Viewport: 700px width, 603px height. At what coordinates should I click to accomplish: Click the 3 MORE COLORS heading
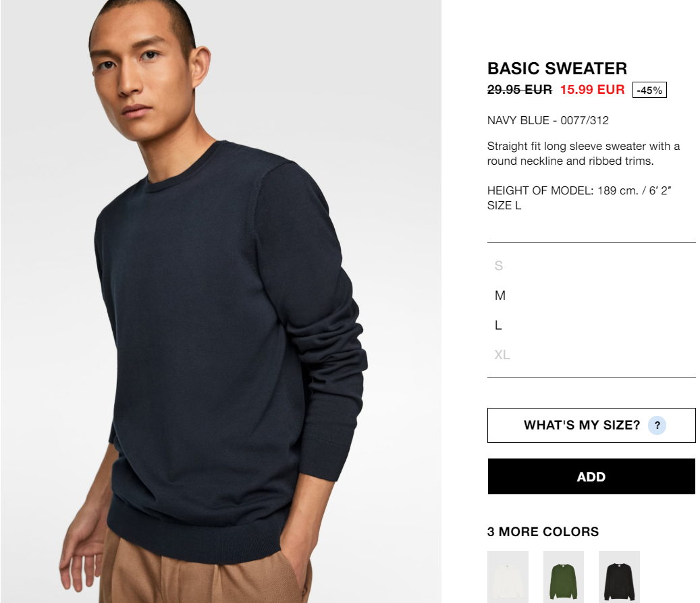(x=543, y=531)
